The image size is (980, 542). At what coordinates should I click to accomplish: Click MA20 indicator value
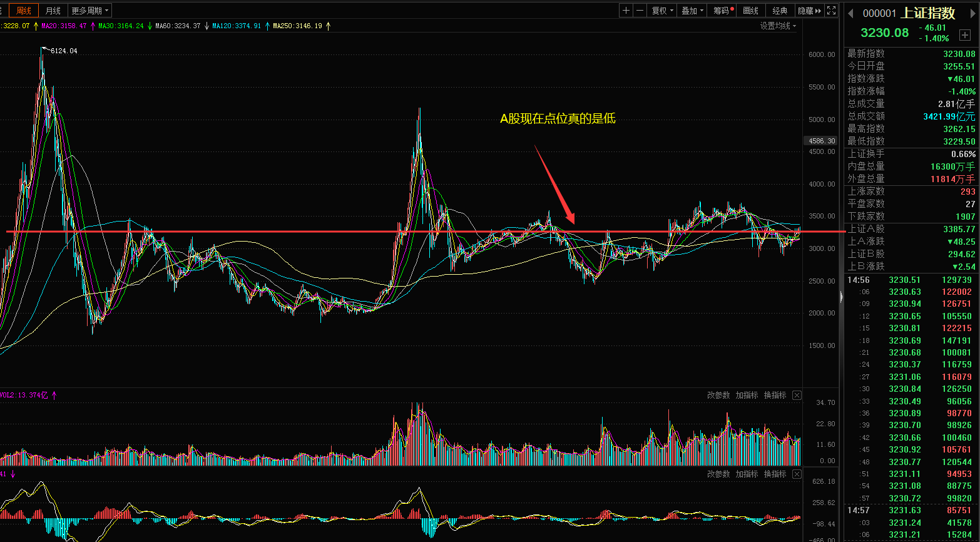pos(64,26)
